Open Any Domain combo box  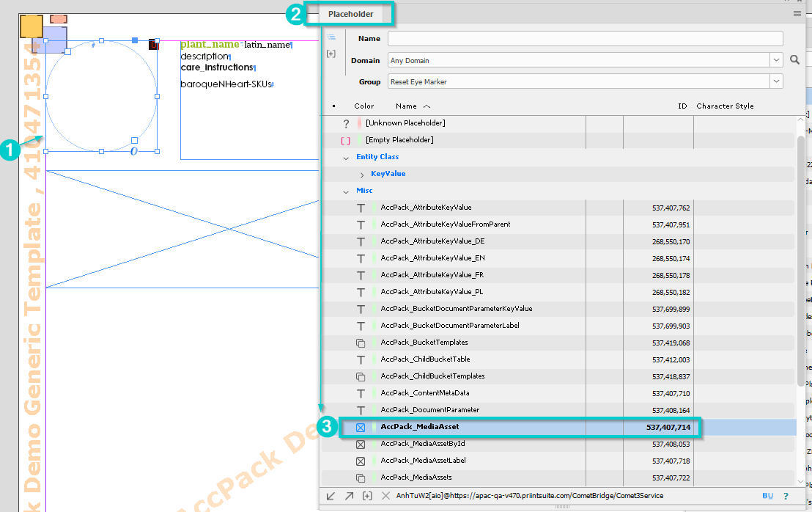[x=585, y=60]
